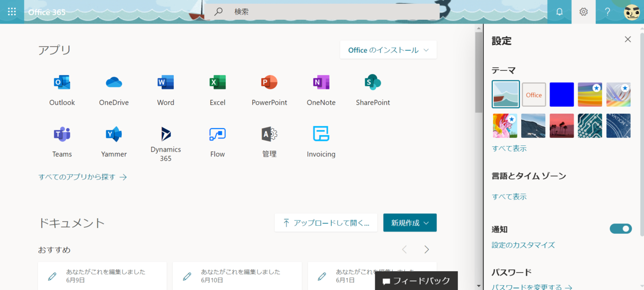
Task: Open the Outlook app
Action: tap(62, 90)
